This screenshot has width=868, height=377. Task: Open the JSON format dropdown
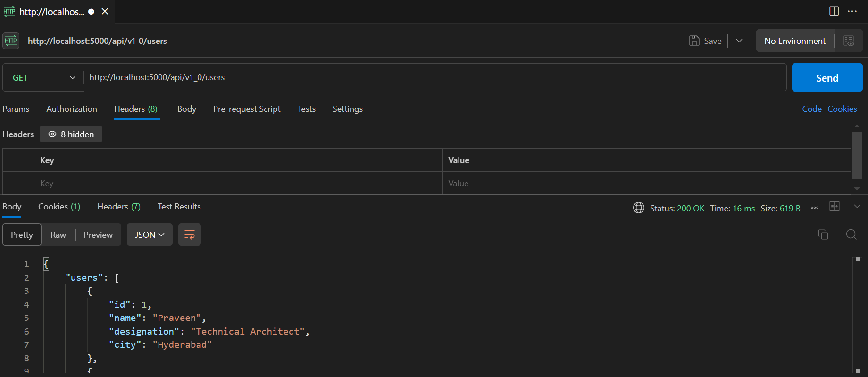(x=150, y=235)
